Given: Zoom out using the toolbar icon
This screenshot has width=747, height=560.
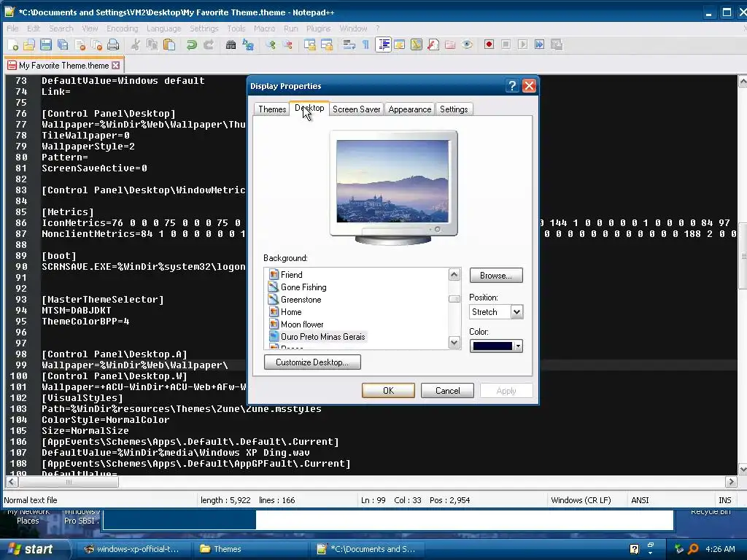Looking at the screenshot, I should pos(287,44).
